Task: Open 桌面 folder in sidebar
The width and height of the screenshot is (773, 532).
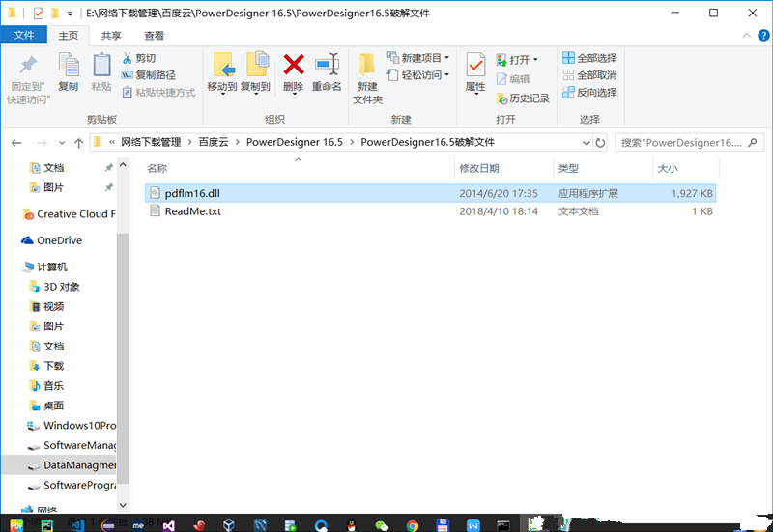Action: point(47,406)
